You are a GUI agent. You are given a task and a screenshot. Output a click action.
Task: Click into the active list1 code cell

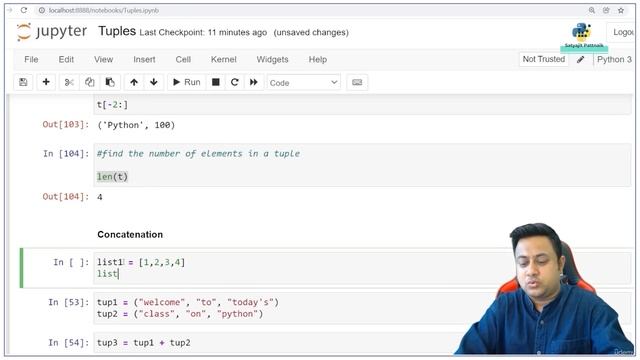click(362, 268)
